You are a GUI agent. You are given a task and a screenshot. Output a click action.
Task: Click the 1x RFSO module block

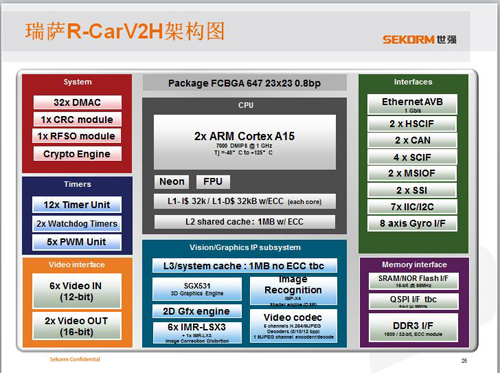coord(77,136)
